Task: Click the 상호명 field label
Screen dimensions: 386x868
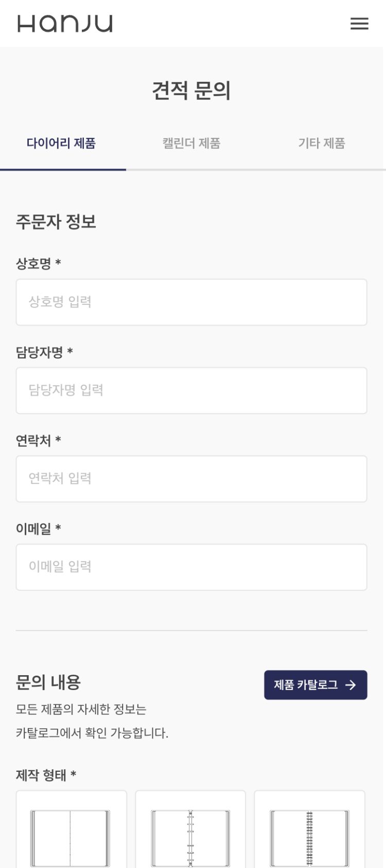Action: [x=34, y=264]
